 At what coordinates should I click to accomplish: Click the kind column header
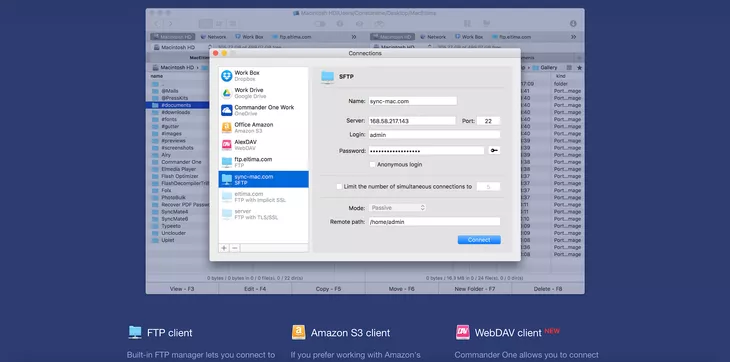point(561,76)
